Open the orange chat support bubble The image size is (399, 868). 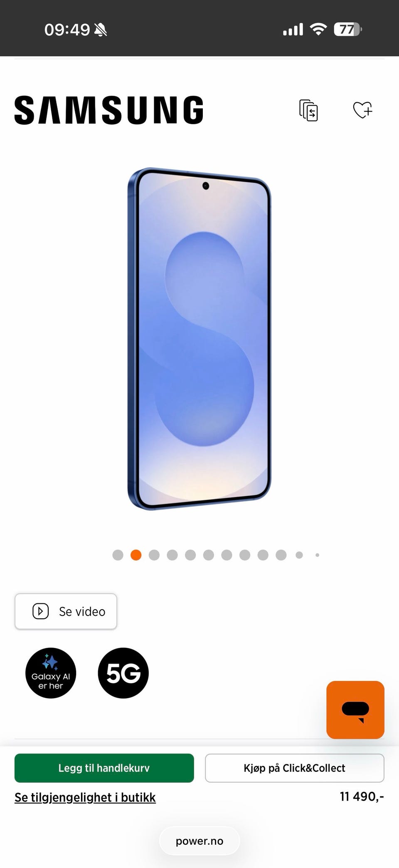click(x=355, y=710)
